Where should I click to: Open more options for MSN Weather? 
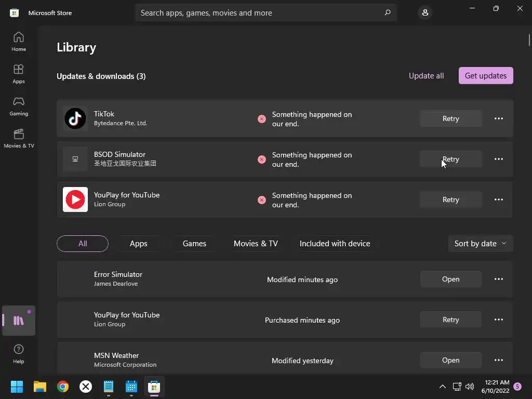(498, 360)
